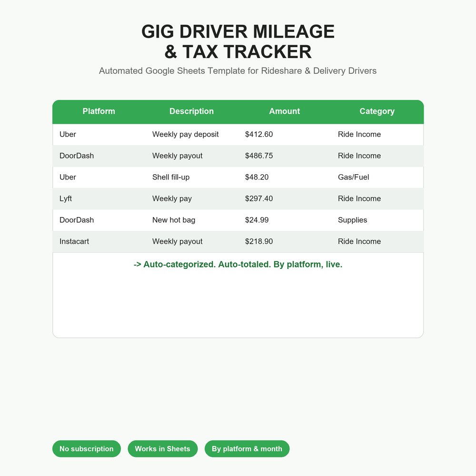Click the 'Automated Google Sheets Template' subtitle
This screenshot has width=476, height=476.
click(238, 71)
